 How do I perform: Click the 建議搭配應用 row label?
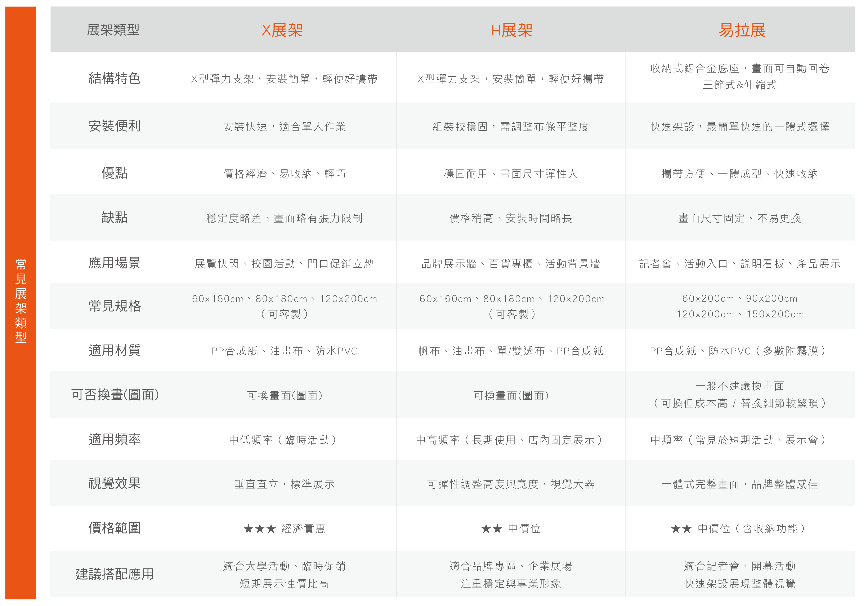click(x=114, y=574)
